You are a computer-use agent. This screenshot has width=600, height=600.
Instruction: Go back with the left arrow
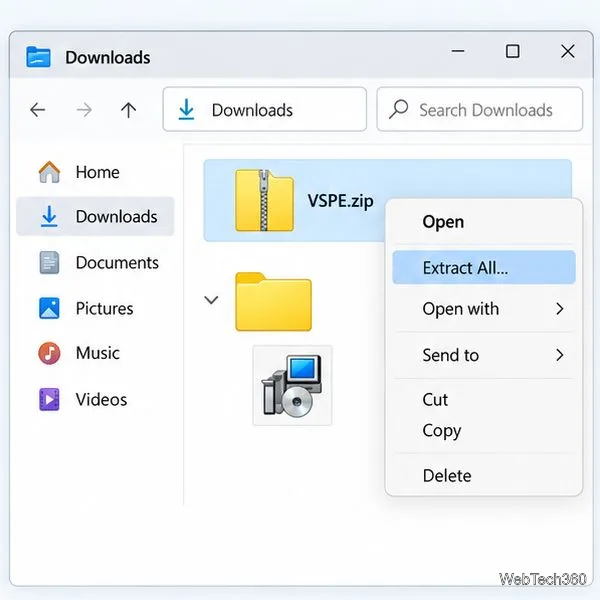(x=38, y=110)
